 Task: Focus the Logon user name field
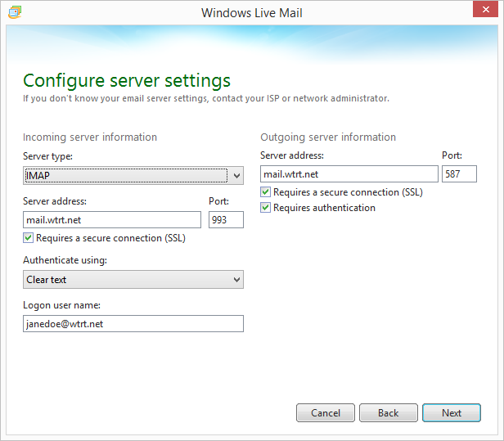[x=133, y=324]
